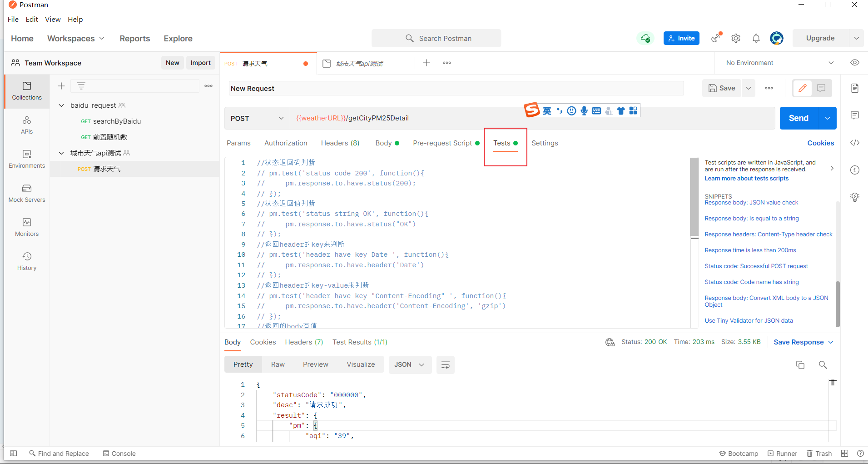
Task: Click the plus icon to add a new request tab
Action: (427, 63)
